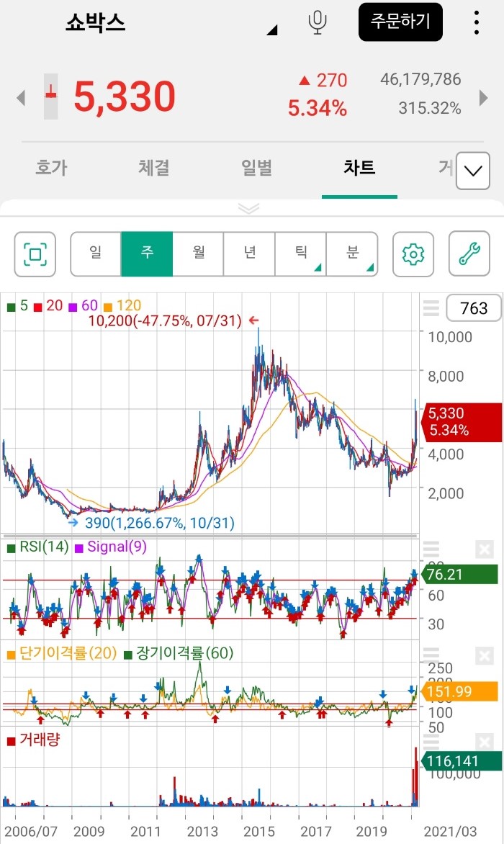
Task: Tap the RSI value tag 76.21
Action: pos(460,575)
